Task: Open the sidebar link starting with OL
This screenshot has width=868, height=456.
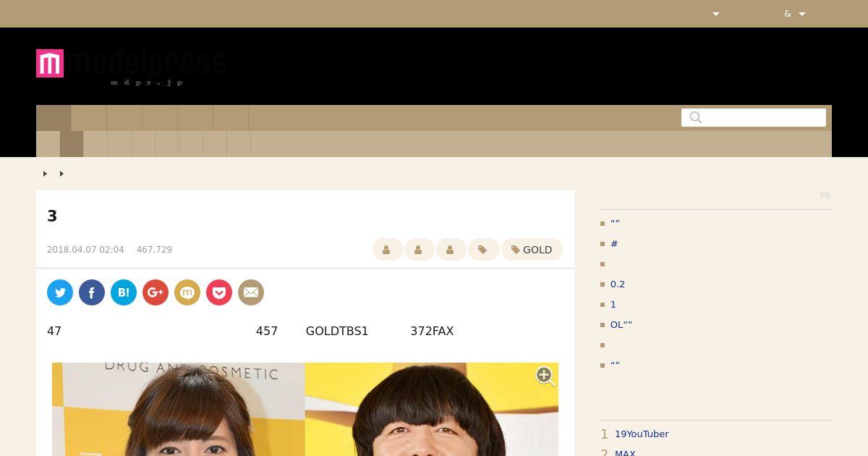Action: pos(621,325)
